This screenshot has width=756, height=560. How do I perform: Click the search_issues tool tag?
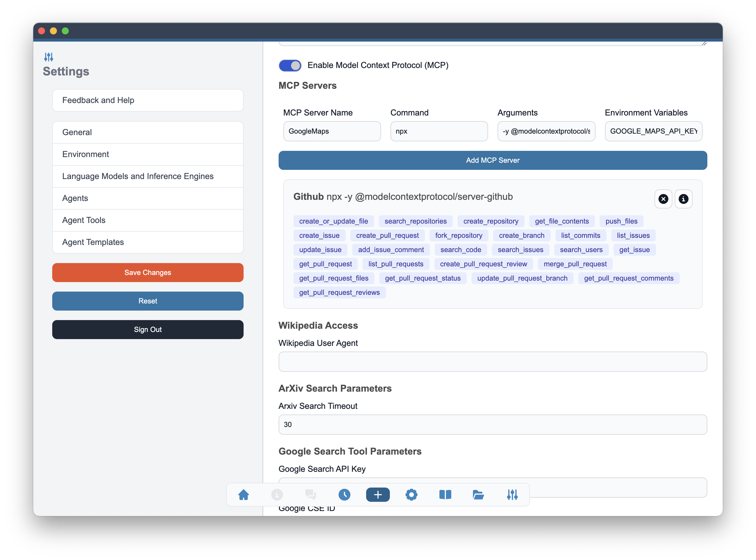(520, 250)
